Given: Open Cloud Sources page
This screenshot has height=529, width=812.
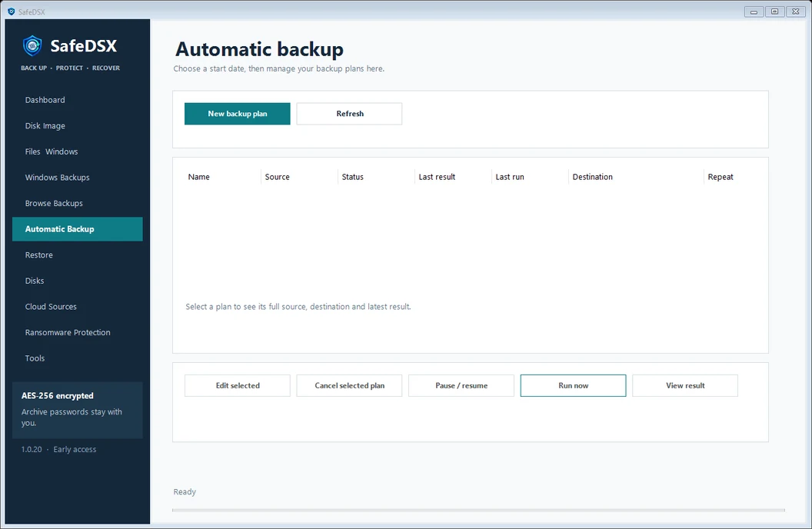Looking at the screenshot, I should (77, 307).
